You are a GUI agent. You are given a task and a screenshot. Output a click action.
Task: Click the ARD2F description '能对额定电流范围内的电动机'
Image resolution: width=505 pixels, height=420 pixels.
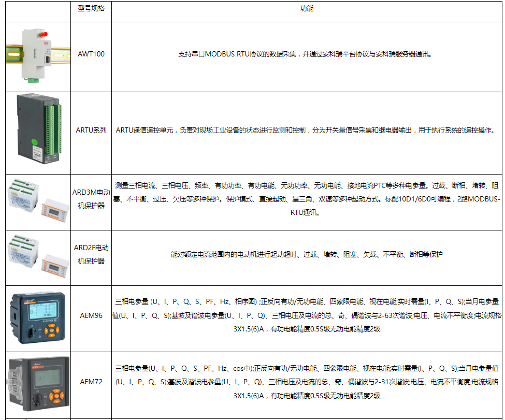coord(307,254)
